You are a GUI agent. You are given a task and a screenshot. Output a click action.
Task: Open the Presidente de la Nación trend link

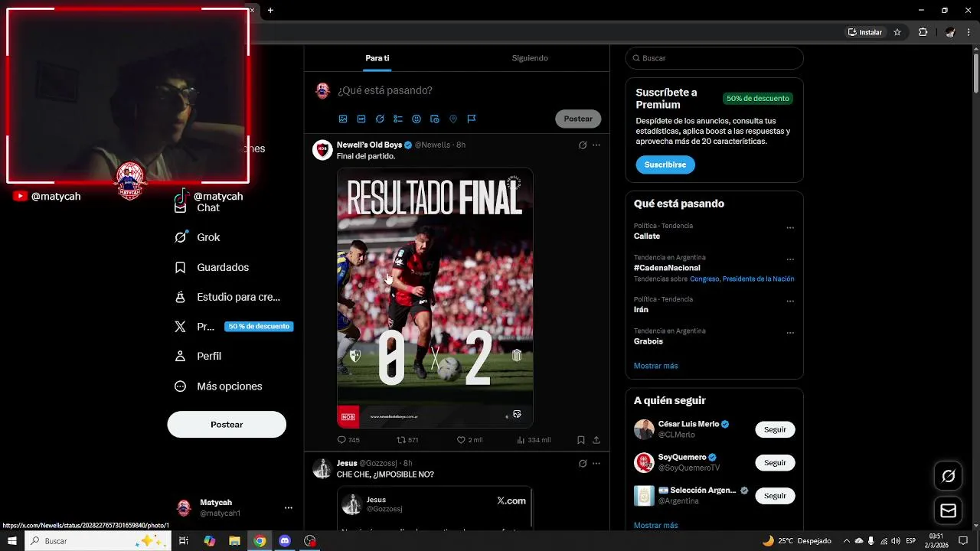click(x=758, y=279)
